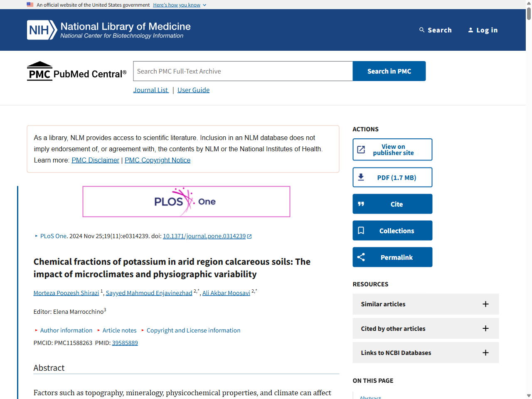
Task: Click the quotation mark Cite icon
Action: click(x=361, y=204)
